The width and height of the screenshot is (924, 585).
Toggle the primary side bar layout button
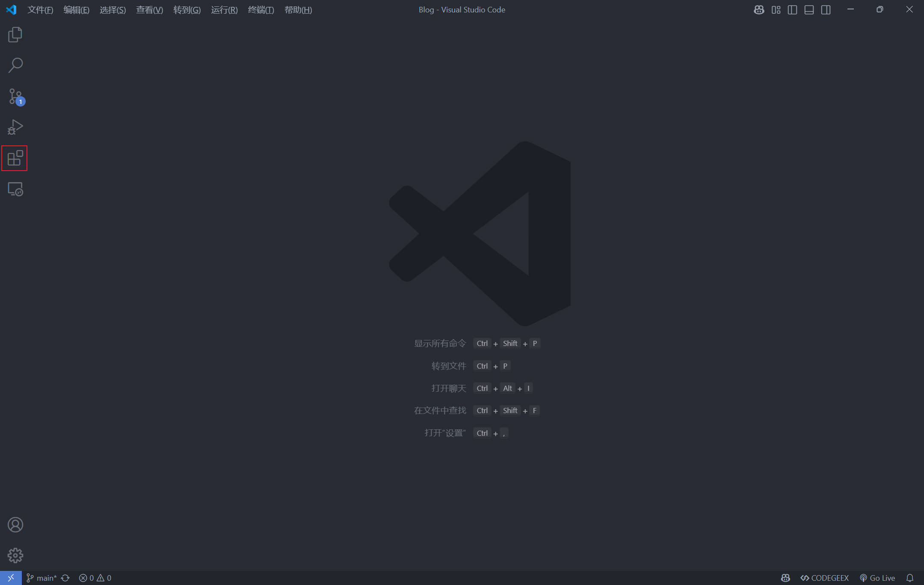click(792, 10)
